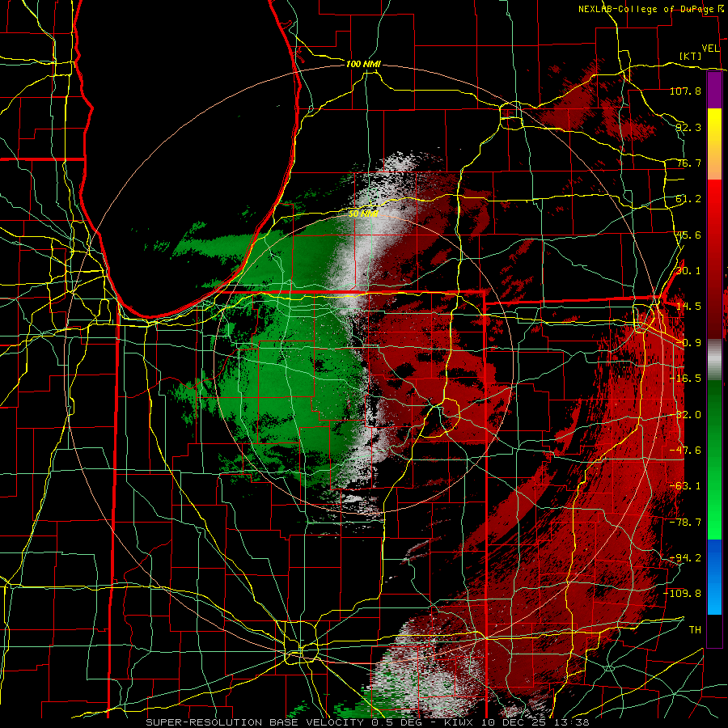
Task: Click the gray near-zero segment of the scale
Action: [x=714, y=360]
